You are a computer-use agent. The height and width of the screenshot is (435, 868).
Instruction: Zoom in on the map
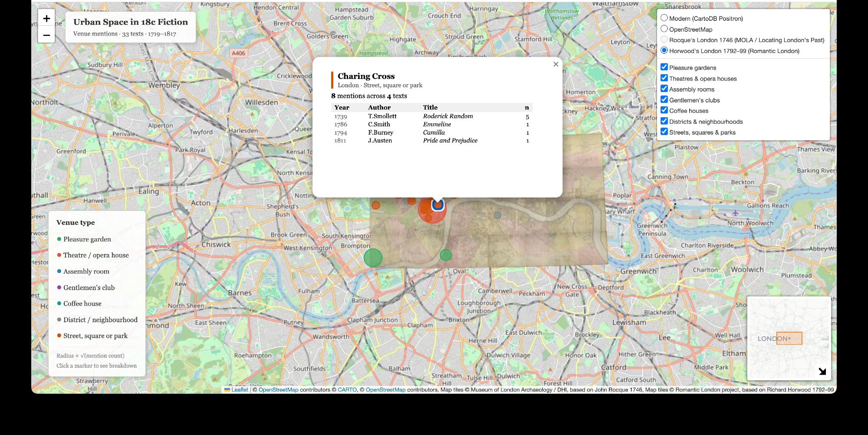click(x=46, y=19)
